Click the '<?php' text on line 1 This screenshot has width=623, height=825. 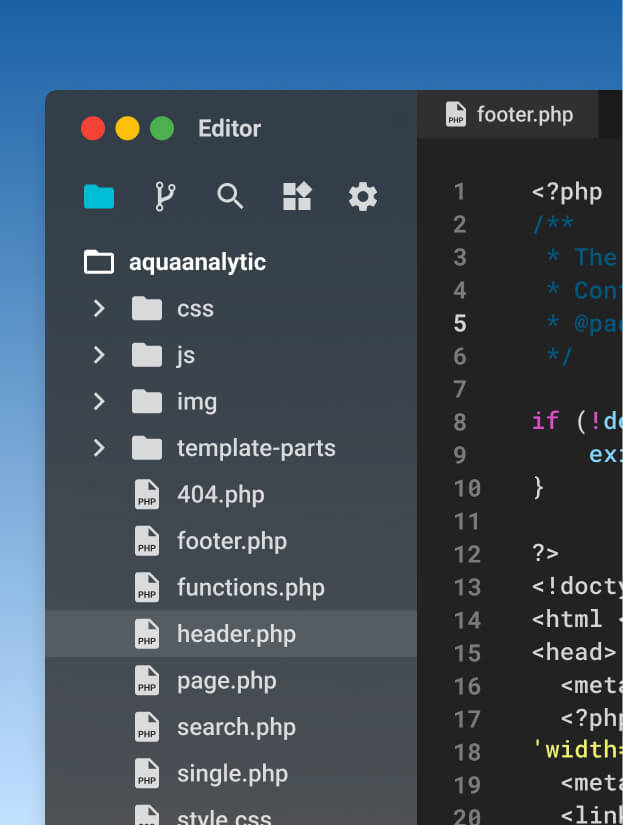pos(567,192)
